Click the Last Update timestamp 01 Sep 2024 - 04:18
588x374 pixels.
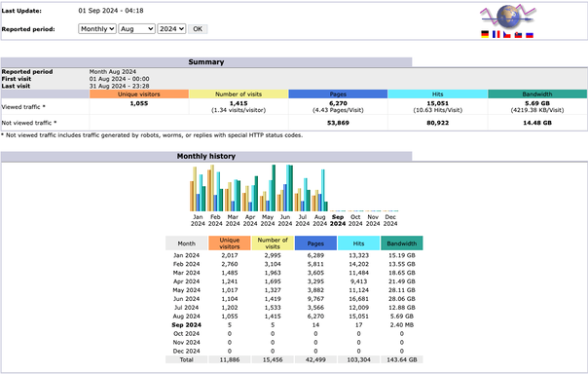(x=111, y=11)
